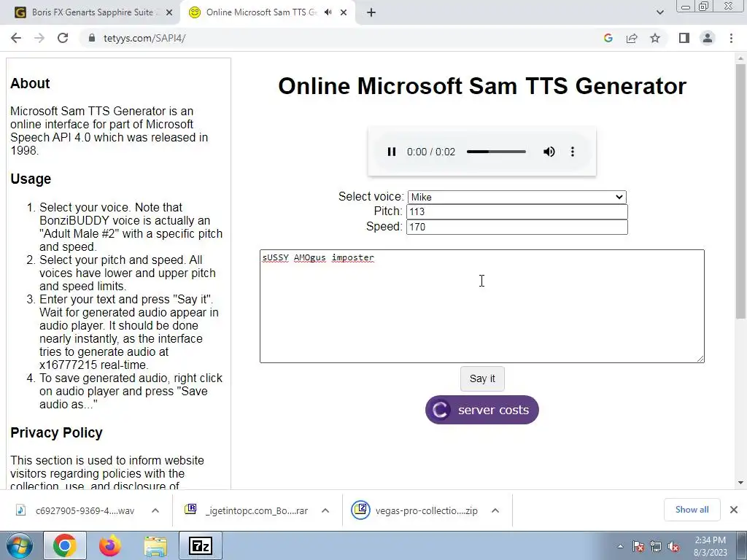Viewport: 747px width, 560px height.
Task: Pause the audio player playback
Action: 392,152
